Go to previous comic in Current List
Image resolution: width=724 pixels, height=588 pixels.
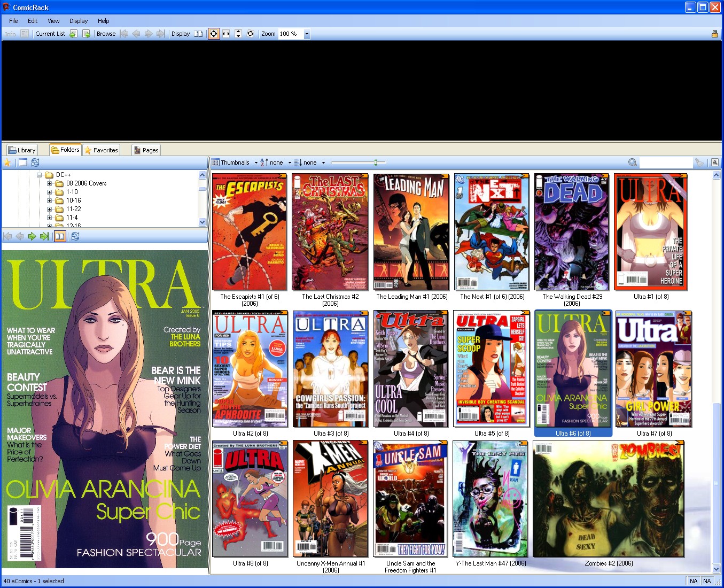click(73, 34)
